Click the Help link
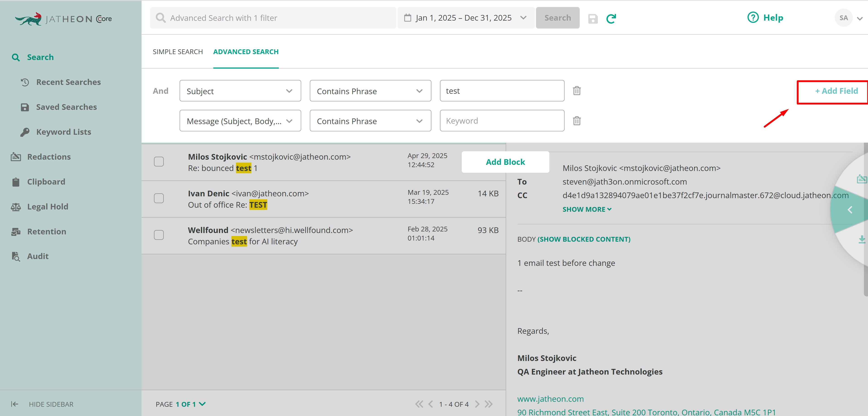 773,17
